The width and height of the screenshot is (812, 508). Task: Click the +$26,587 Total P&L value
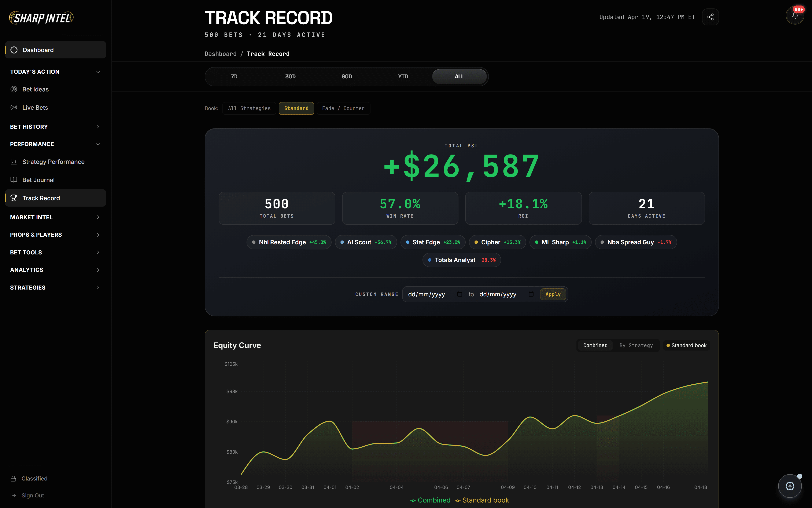462,167
